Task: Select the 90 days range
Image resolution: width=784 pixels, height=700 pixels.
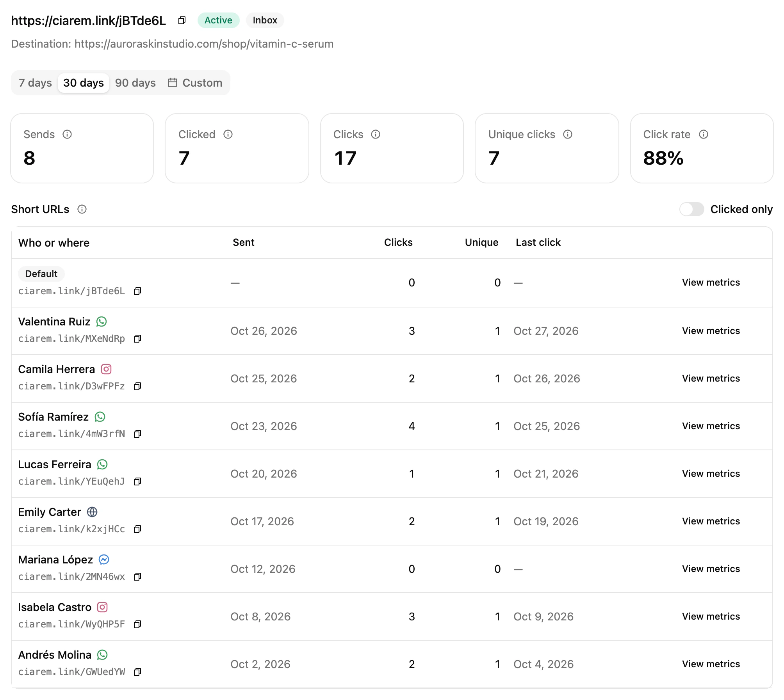Action: [x=135, y=83]
